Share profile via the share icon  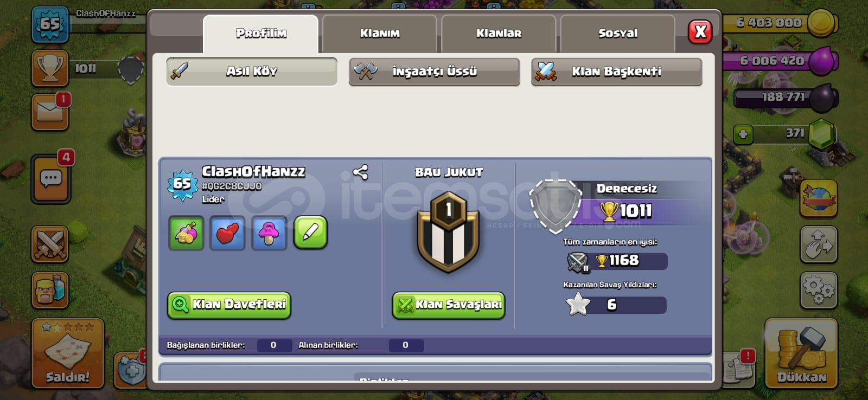(360, 172)
